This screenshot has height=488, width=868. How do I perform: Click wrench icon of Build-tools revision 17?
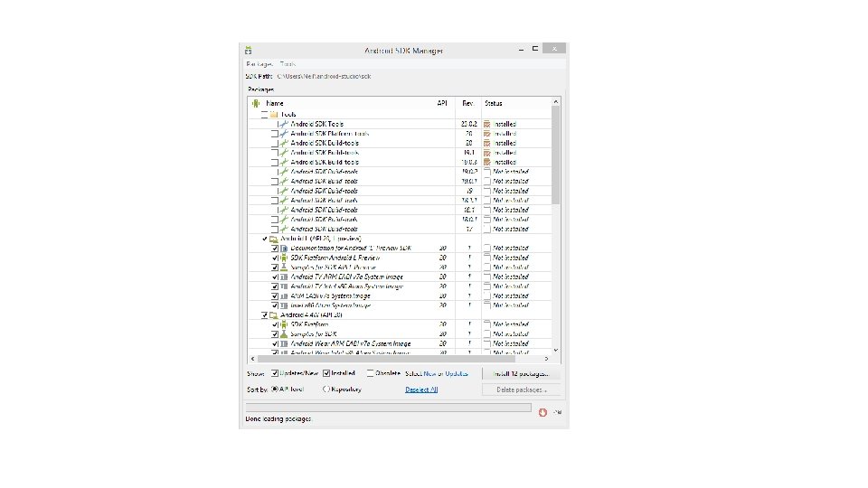coord(284,229)
